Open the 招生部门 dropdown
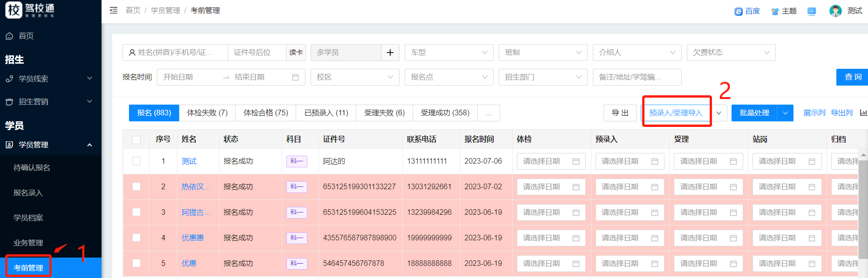The height and width of the screenshot is (278, 868). (x=543, y=77)
